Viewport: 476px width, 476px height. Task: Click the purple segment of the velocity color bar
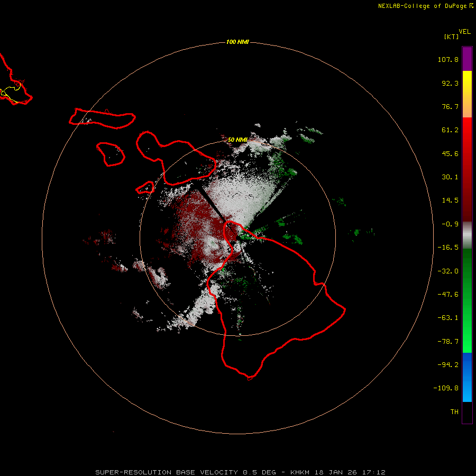[x=467, y=59]
